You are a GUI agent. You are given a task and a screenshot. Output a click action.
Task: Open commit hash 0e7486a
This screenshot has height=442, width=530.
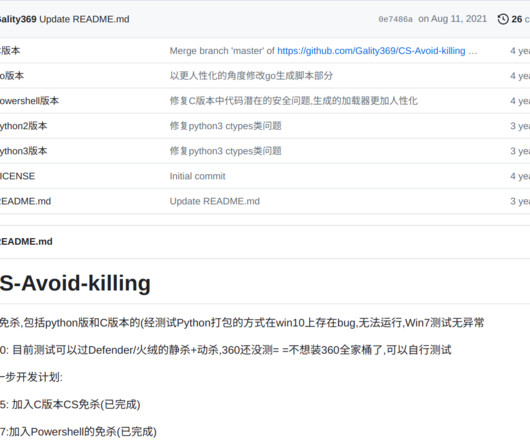pyautogui.click(x=395, y=19)
